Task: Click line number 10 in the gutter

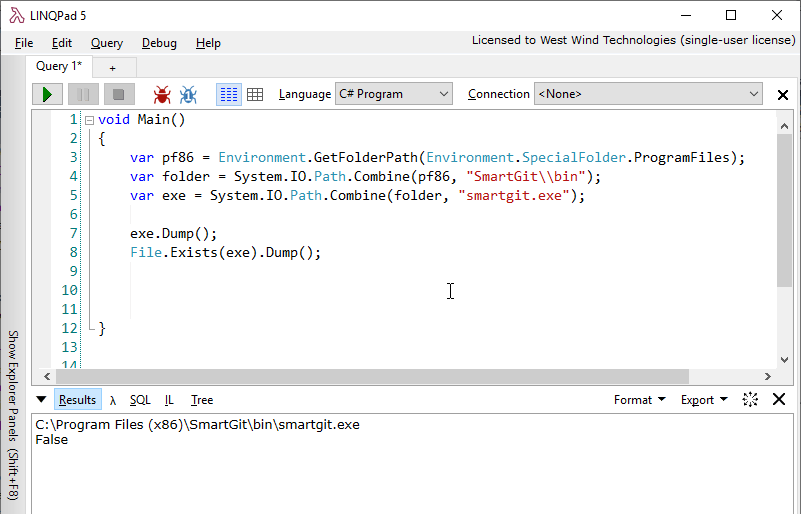Action: coord(69,290)
